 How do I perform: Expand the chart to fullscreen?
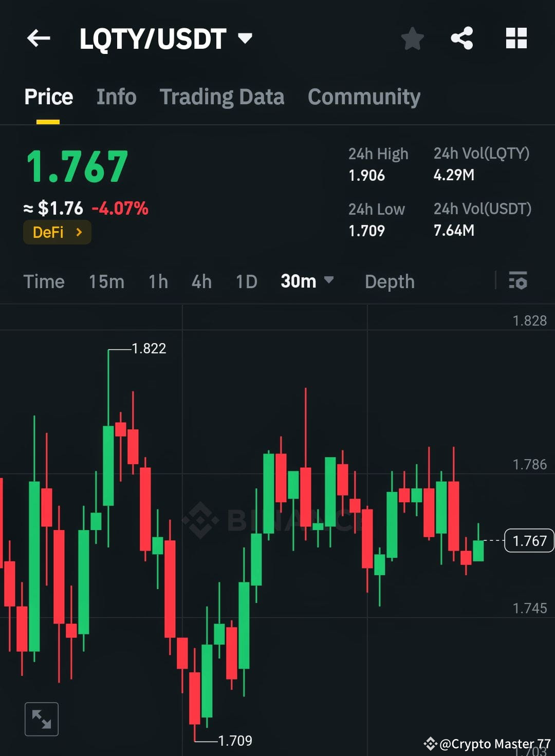pyautogui.click(x=42, y=719)
